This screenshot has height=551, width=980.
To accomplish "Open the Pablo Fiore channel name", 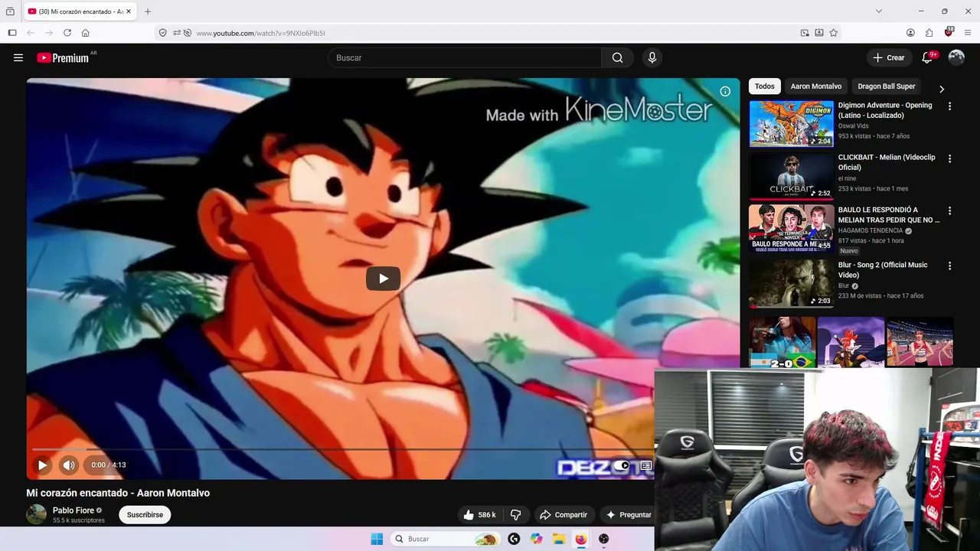I will click(73, 510).
